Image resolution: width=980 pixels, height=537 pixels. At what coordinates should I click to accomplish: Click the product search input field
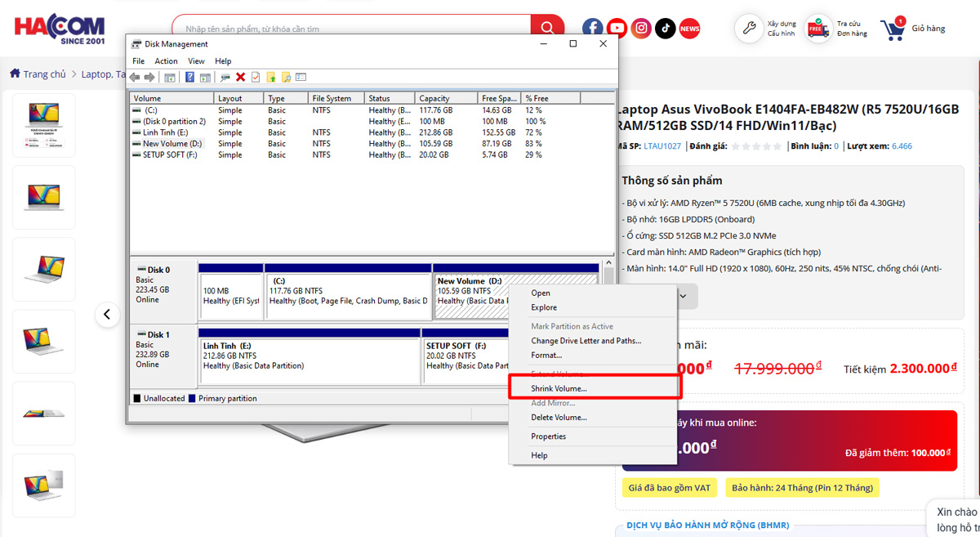[x=351, y=29]
